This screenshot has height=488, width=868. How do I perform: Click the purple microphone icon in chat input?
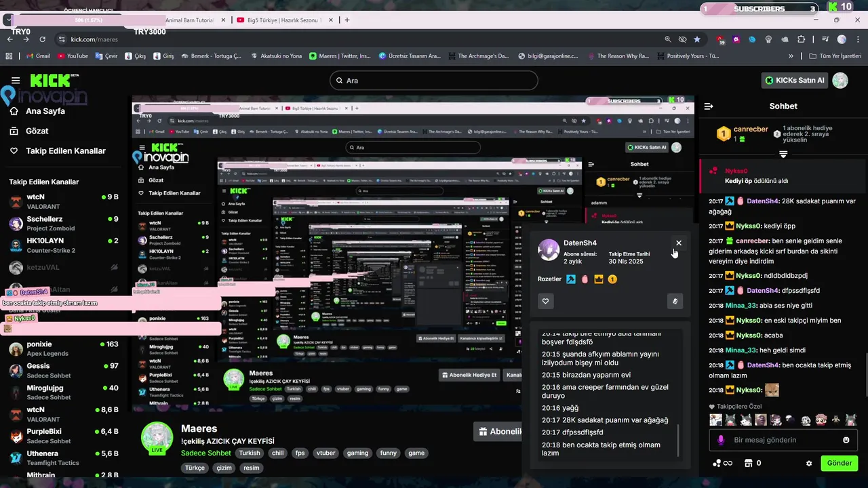coord(722,440)
